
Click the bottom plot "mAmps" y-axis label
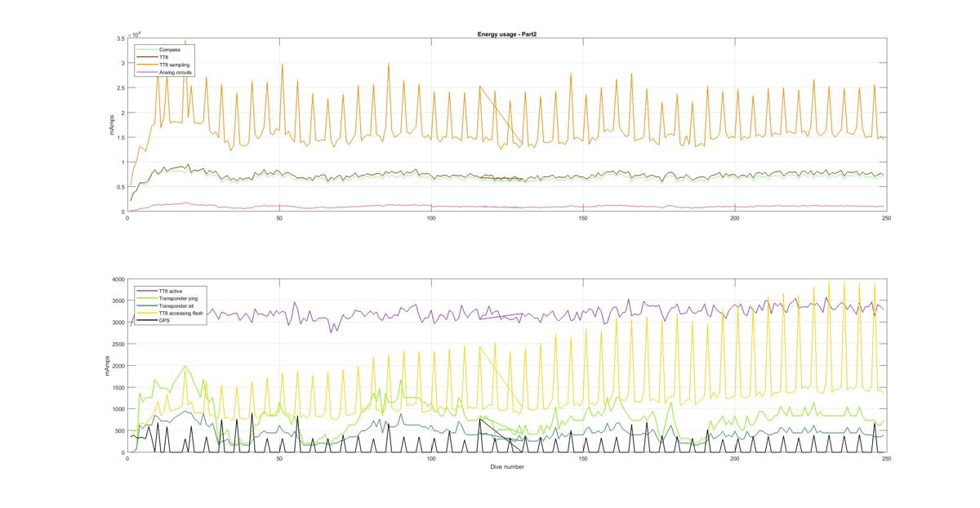pos(107,365)
